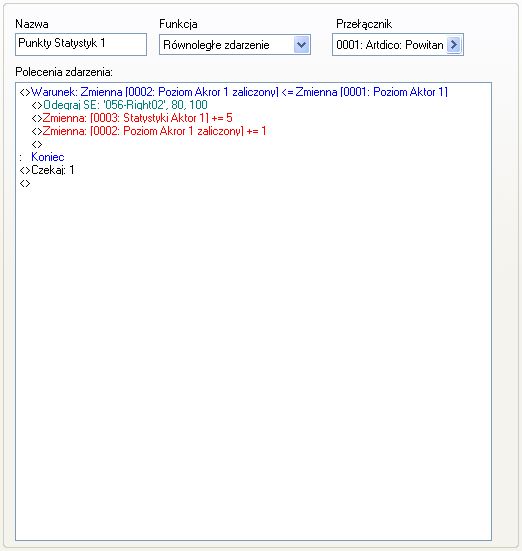
Task: Open the Funkcja dropdown arrow
Action: [x=301, y=45]
